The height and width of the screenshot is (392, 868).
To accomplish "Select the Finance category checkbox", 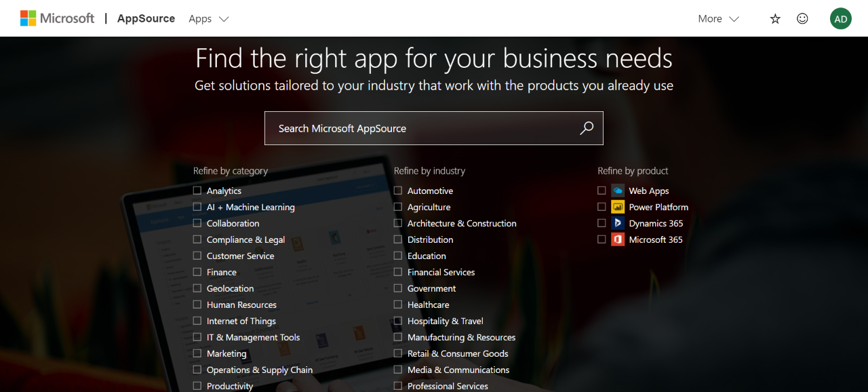I will pyautogui.click(x=197, y=272).
